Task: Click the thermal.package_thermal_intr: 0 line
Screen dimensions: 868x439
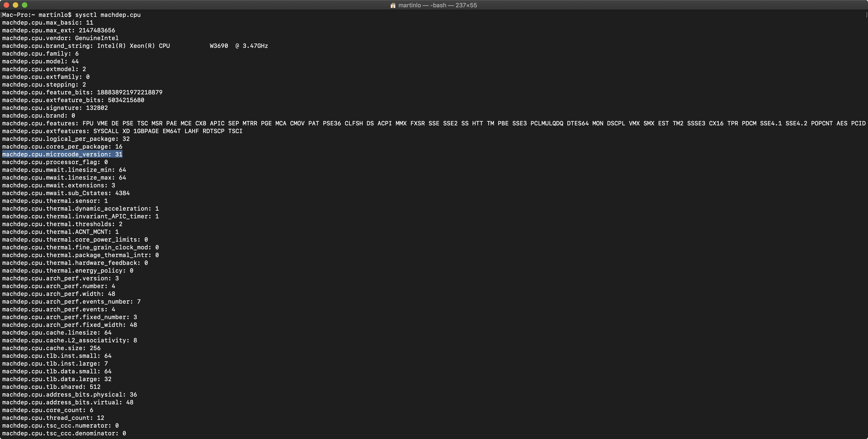Action: point(81,255)
